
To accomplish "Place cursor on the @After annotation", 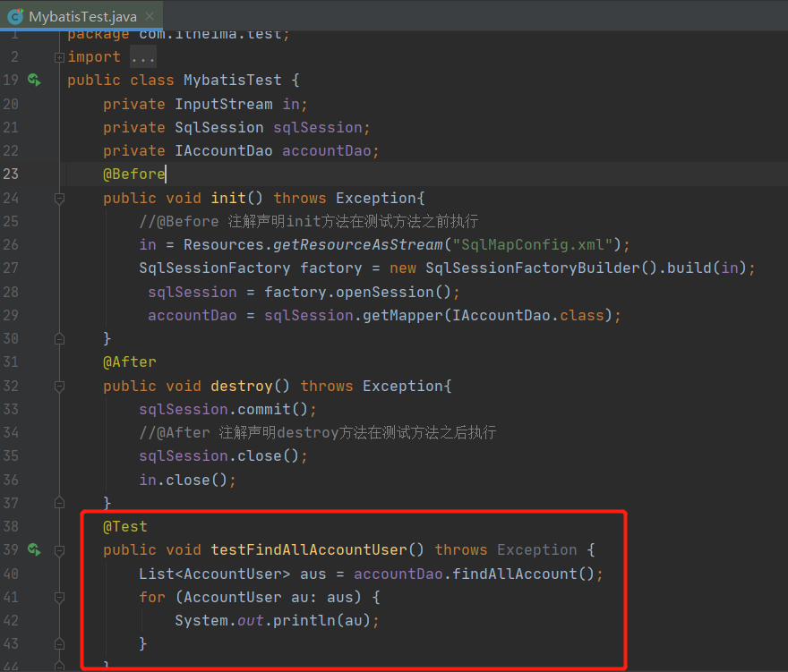I will pos(130,362).
